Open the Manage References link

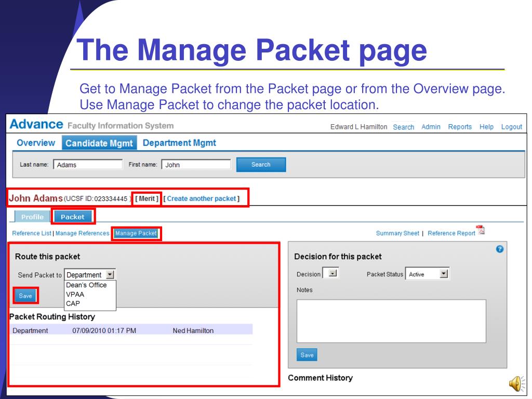82,233
